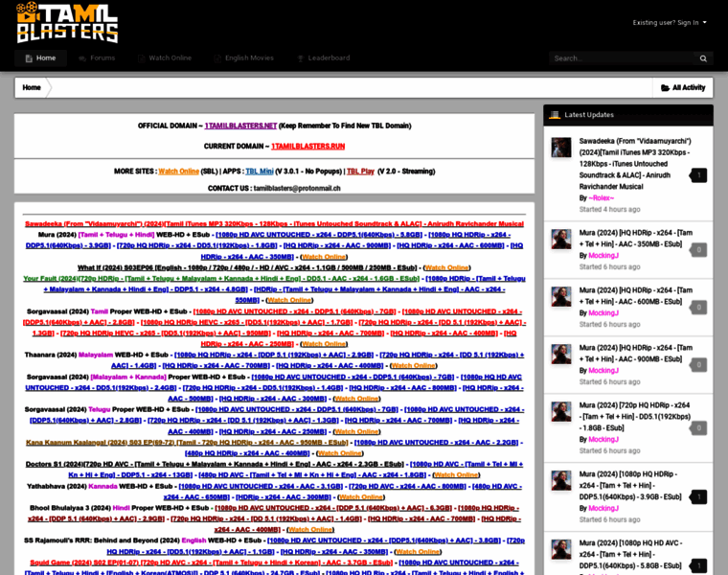This screenshot has width=728, height=575.
Task: Open Kana Kaanum Kaalangal S03 EP(69-72) link
Action: pos(187,443)
